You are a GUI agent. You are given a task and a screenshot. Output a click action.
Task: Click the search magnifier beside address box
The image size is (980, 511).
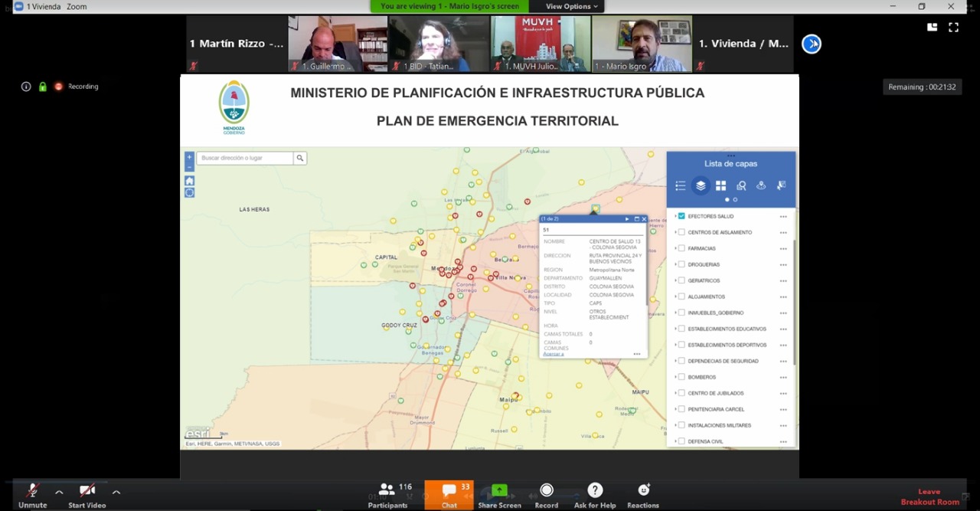click(300, 158)
